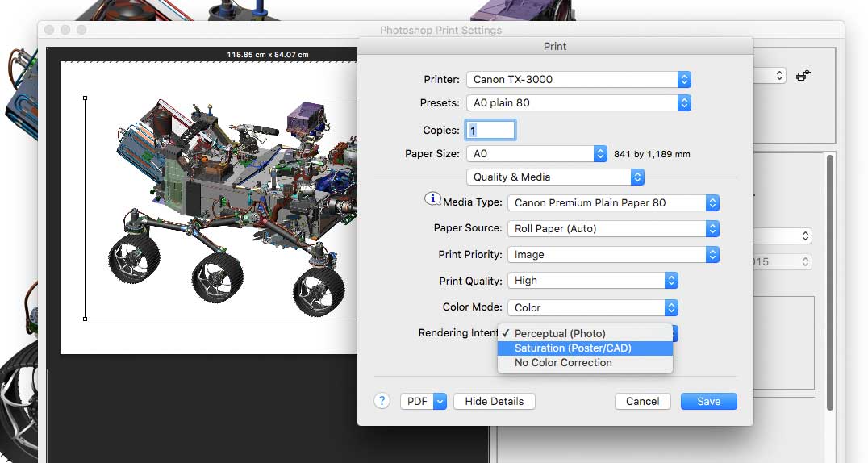Click top-left handle of preview bounding box
Viewport: 868px width, 463px height.
pyautogui.click(x=85, y=98)
